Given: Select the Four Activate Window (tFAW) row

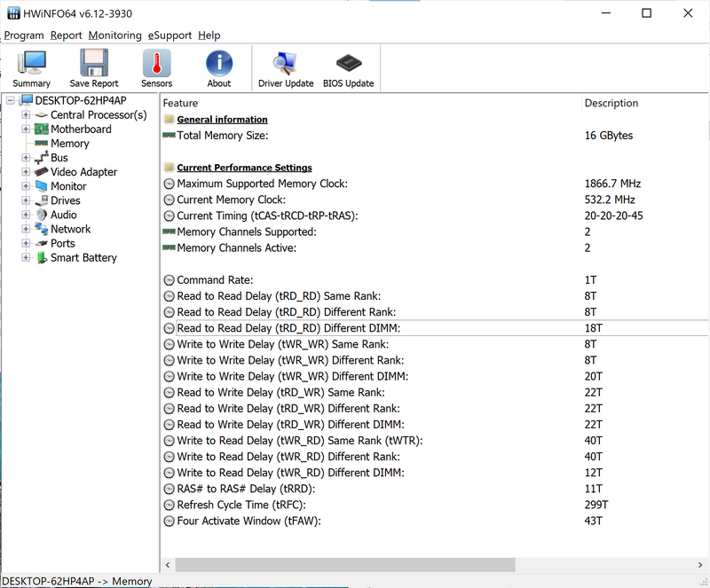Looking at the screenshot, I should [x=435, y=521].
